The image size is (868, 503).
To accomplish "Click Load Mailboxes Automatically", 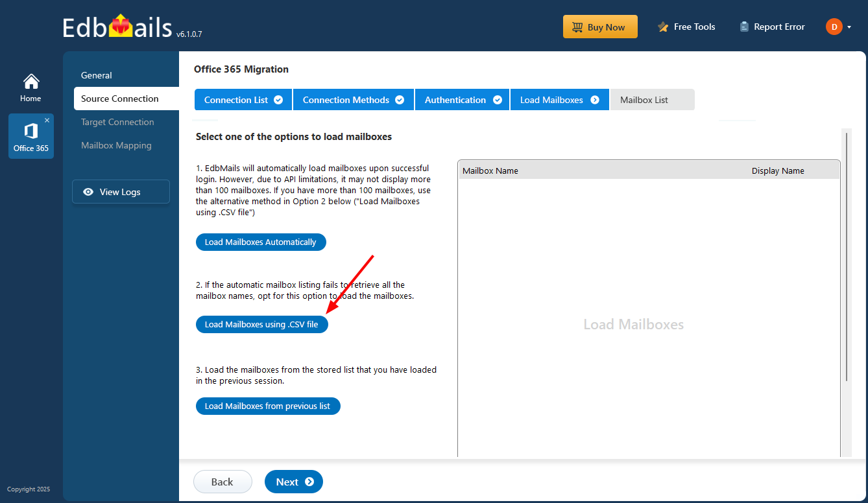I will coord(261,242).
